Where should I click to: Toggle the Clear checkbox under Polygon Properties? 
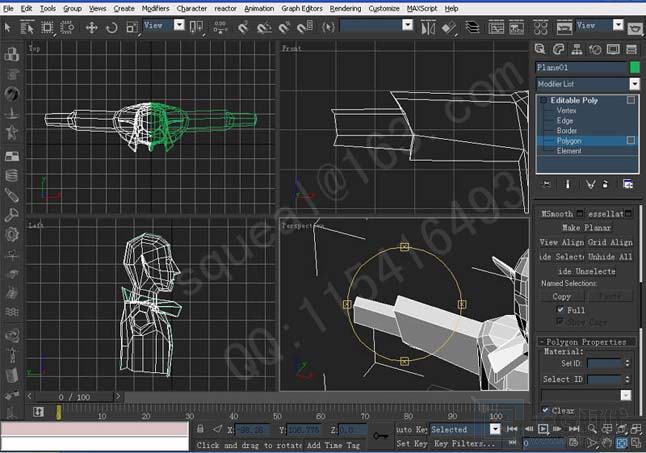546,410
